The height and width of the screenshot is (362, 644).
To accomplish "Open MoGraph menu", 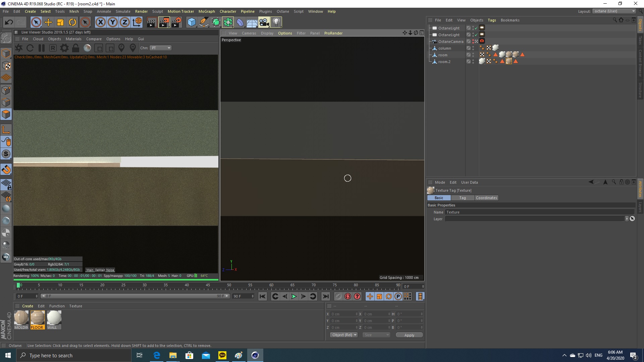I will tap(207, 11).
